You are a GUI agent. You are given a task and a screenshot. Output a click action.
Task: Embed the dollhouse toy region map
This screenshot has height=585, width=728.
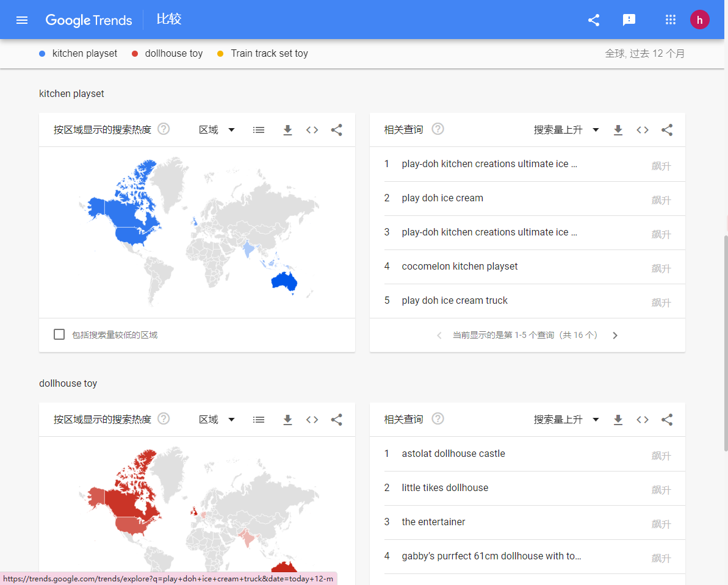coord(312,420)
